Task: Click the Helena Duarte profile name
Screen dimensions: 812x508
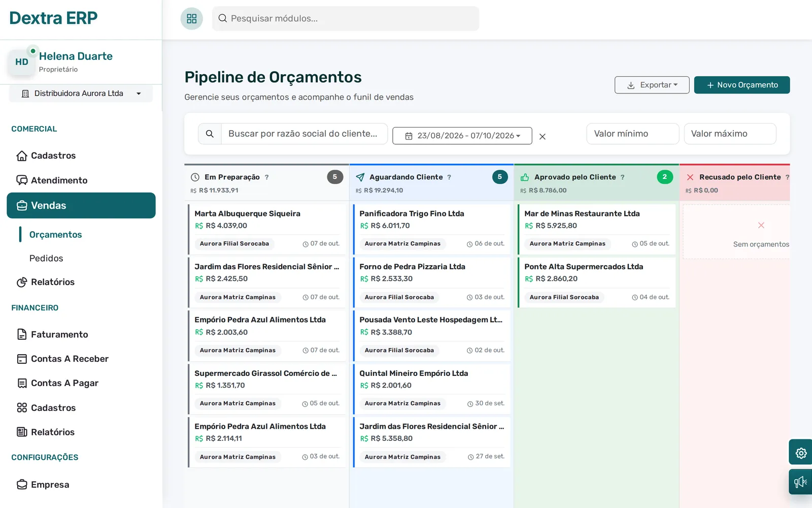Action: tap(76, 56)
